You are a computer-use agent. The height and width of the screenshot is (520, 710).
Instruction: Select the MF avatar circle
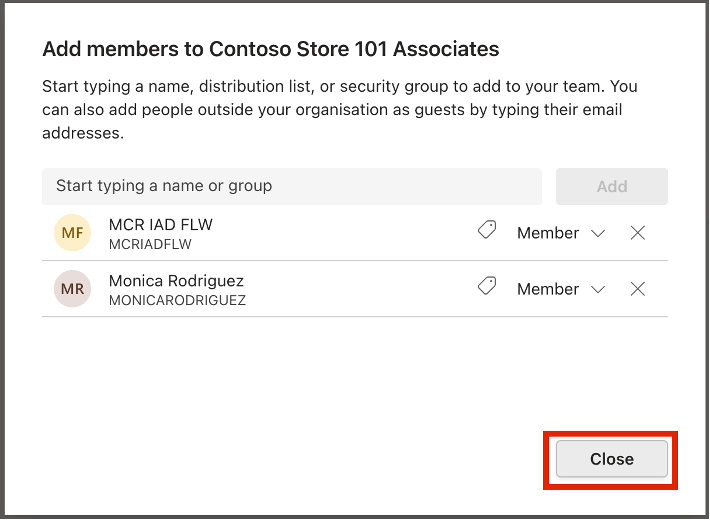click(72, 233)
